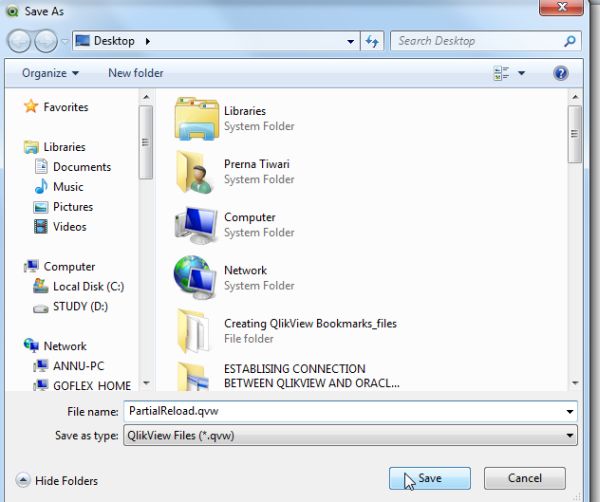The width and height of the screenshot is (600, 502).
Task: Click the Cancel button
Action: (525, 478)
